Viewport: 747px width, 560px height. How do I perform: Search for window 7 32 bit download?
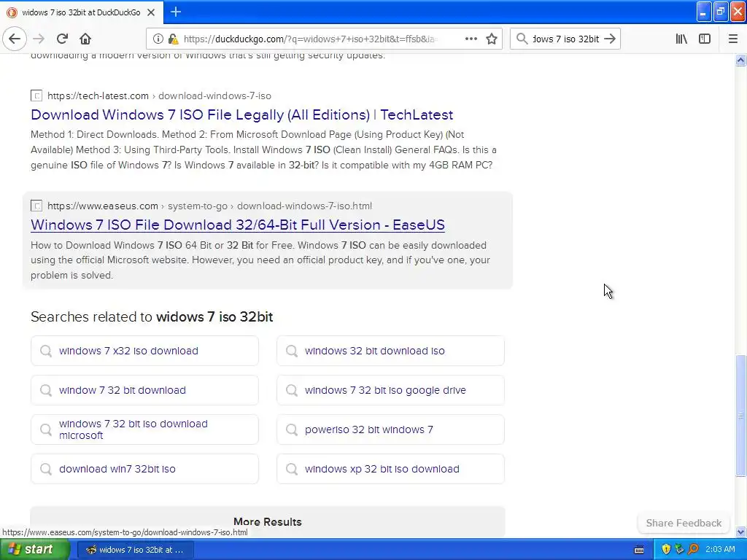click(x=145, y=391)
